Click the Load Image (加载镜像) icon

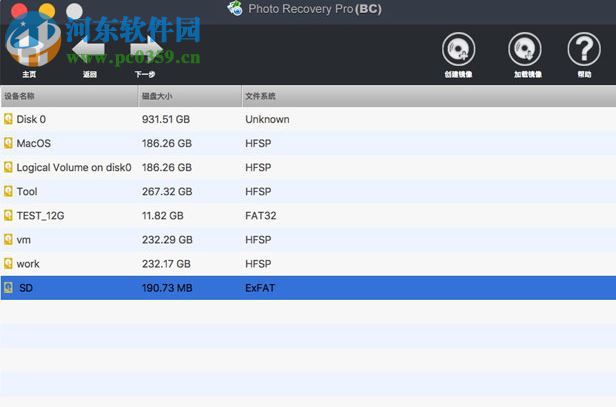coord(525,50)
